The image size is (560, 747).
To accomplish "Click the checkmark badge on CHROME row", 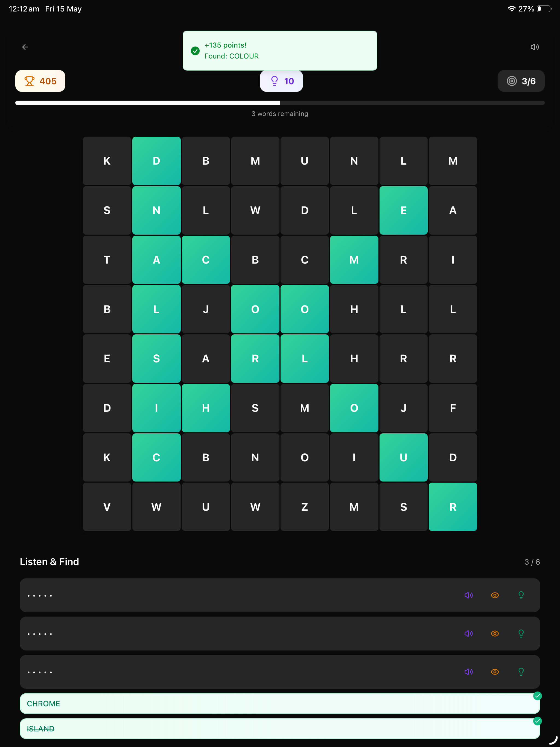I will (x=537, y=696).
